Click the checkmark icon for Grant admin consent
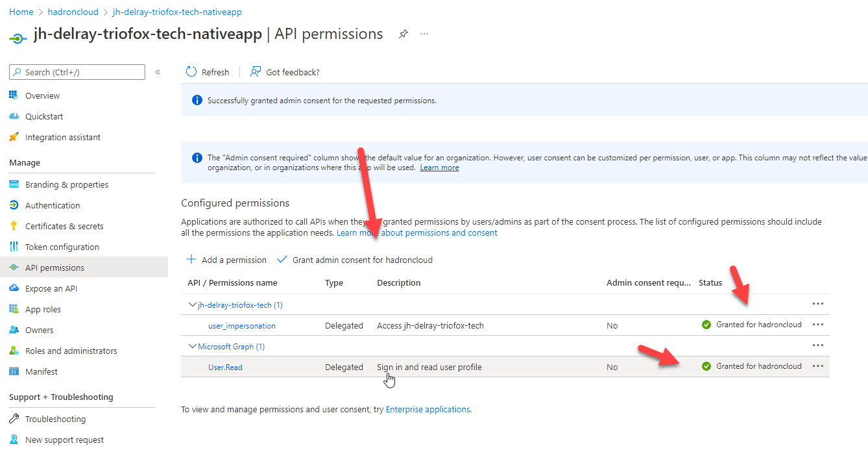This screenshot has height=461, width=868. coord(282,260)
